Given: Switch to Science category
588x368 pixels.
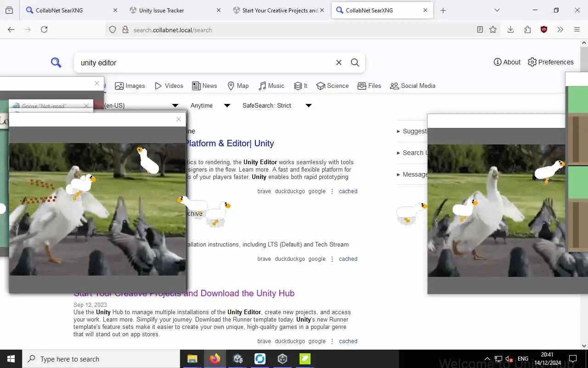Looking at the screenshot, I should pyautogui.click(x=332, y=86).
